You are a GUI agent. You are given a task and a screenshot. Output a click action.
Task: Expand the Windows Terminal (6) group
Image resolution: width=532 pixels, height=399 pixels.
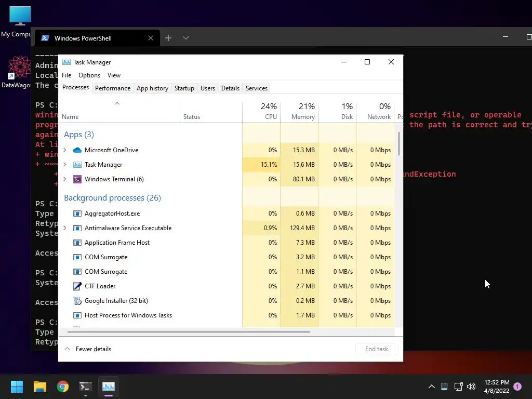65,179
